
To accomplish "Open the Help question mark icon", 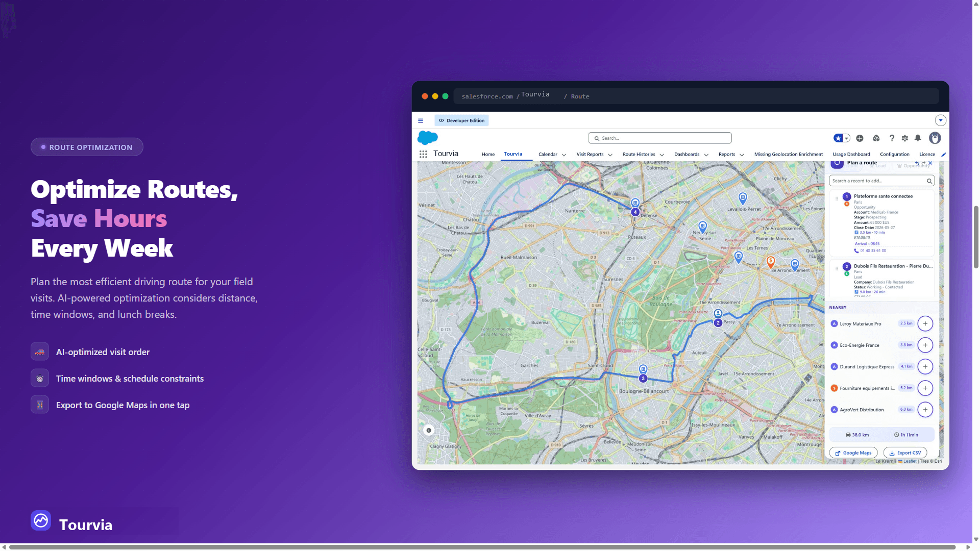I will 892,138.
